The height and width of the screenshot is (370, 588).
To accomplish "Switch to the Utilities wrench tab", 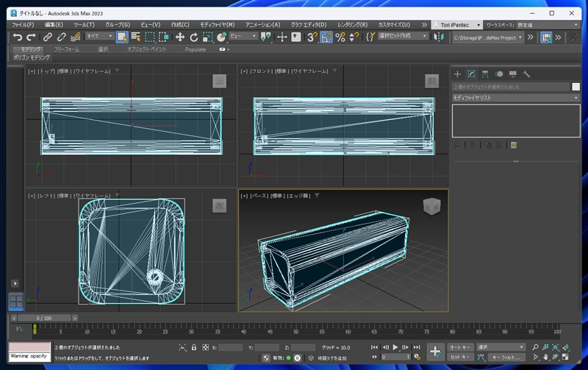I will tap(526, 74).
